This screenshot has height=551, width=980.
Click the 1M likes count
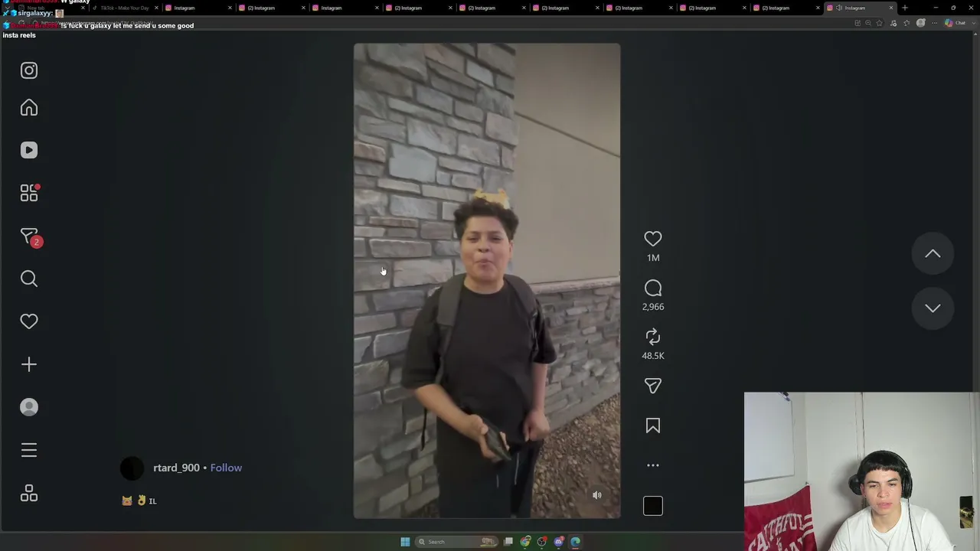point(653,258)
